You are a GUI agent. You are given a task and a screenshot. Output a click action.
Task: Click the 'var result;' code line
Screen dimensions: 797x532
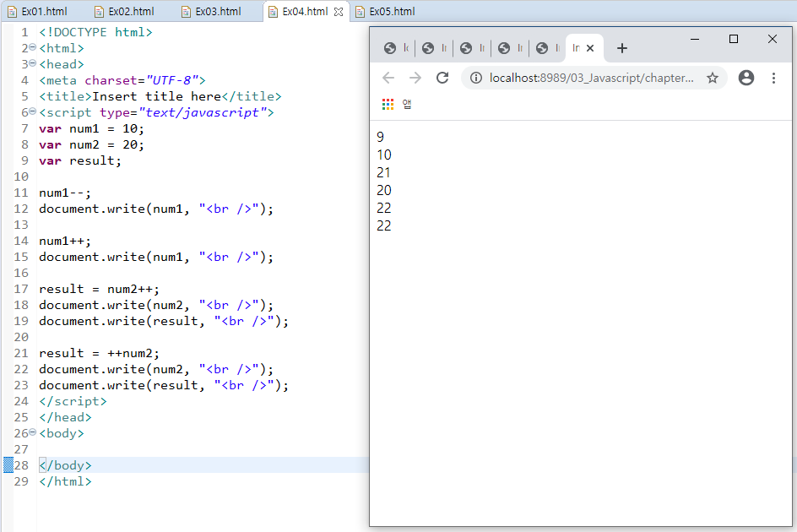point(80,160)
